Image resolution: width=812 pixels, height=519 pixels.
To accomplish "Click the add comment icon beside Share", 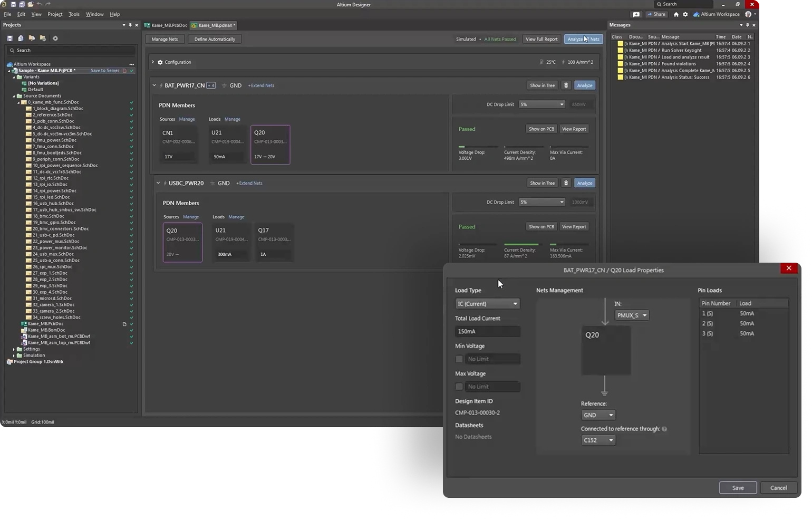I will 636,14.
